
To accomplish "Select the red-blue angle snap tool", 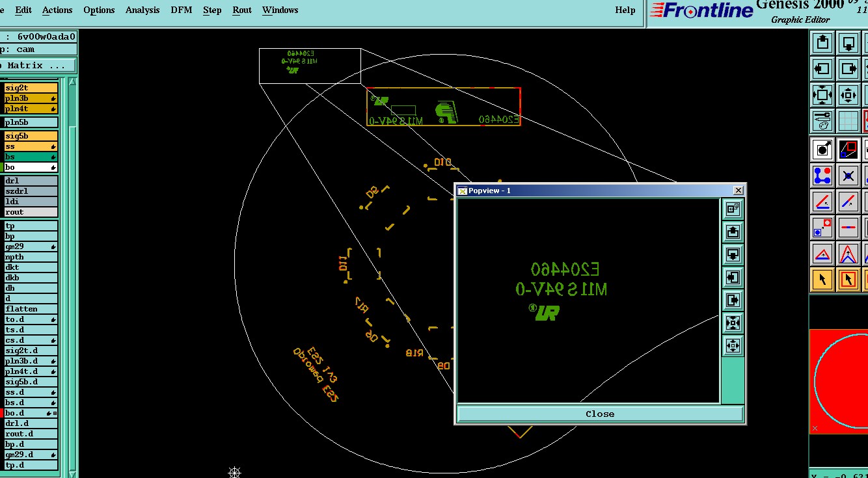I will point(822,202).
